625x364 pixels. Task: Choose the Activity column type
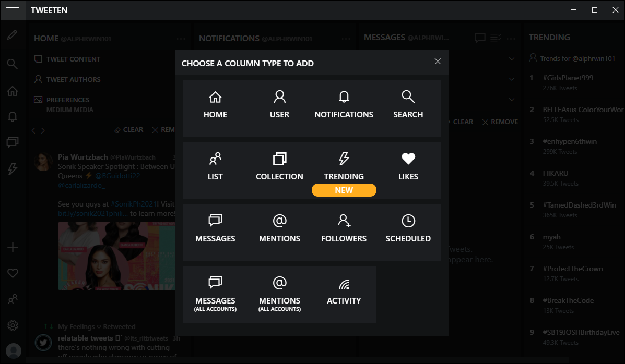point(344,292)
